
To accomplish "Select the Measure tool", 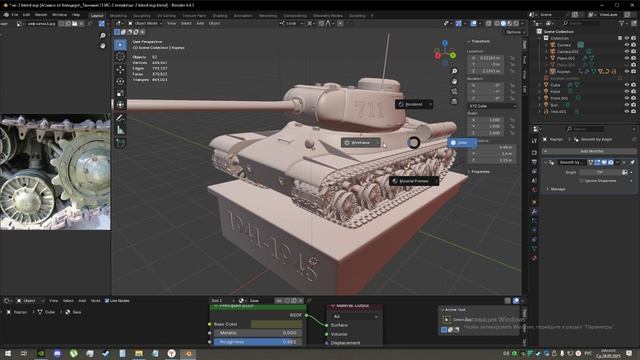I will [x=120, y=130].
